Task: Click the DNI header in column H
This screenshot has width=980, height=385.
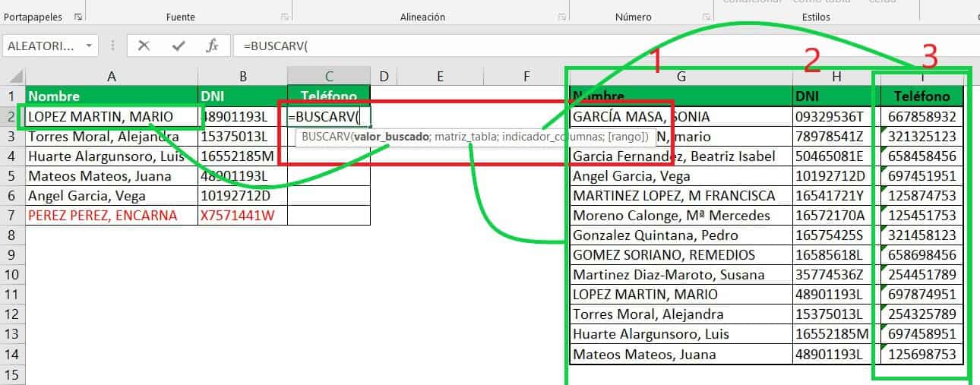Action: pos(836,96)
